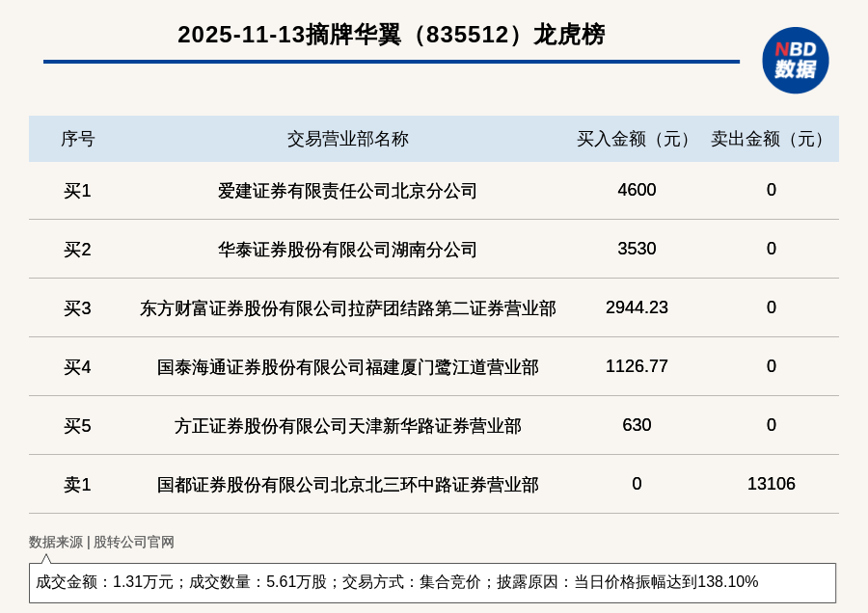868x613 pixels.
Task: Select the 交易营业部名称 column header
Action: coord(347,139)
